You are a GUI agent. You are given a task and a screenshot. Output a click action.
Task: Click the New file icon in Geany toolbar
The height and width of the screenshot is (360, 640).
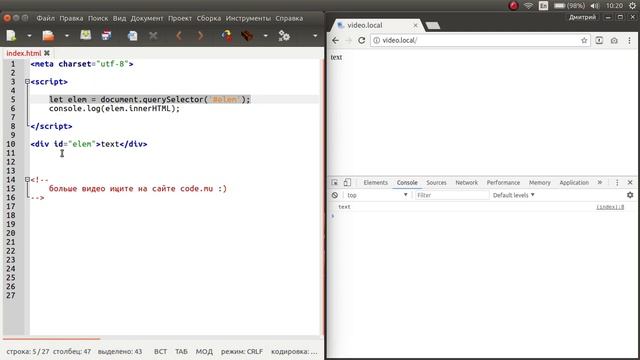coord(11,36)
